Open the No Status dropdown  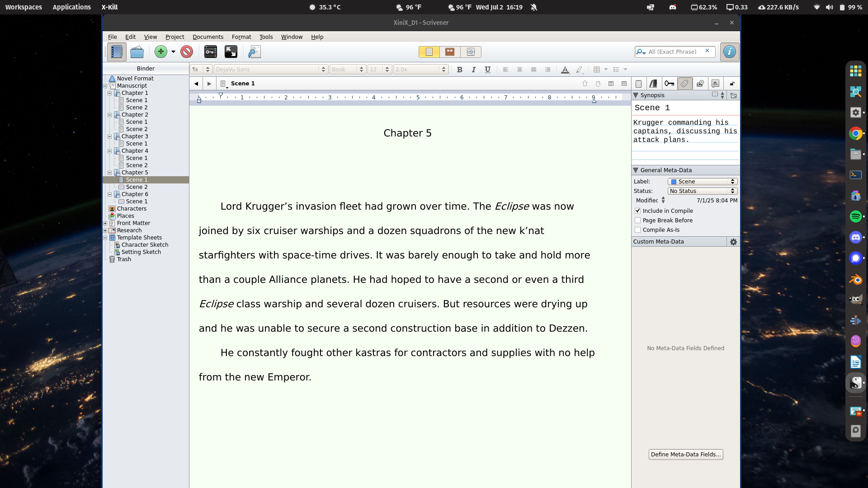click(702, 191)
